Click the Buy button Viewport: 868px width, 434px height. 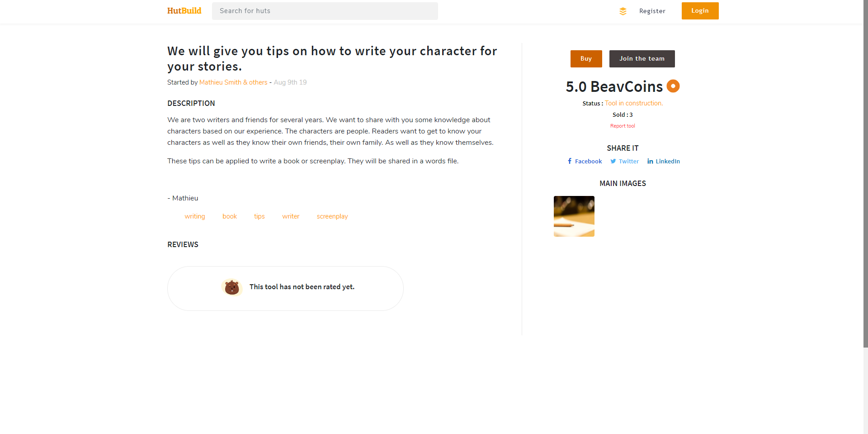point(586,59)
